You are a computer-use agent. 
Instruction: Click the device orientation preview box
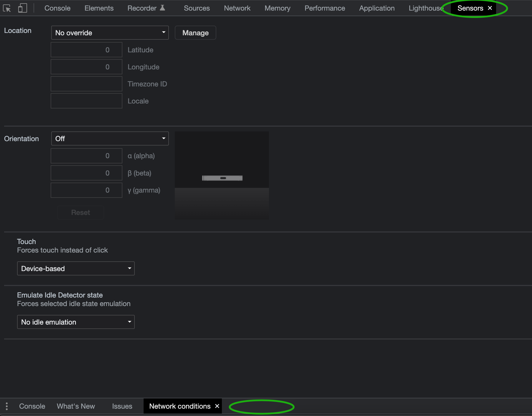point(222,175)
